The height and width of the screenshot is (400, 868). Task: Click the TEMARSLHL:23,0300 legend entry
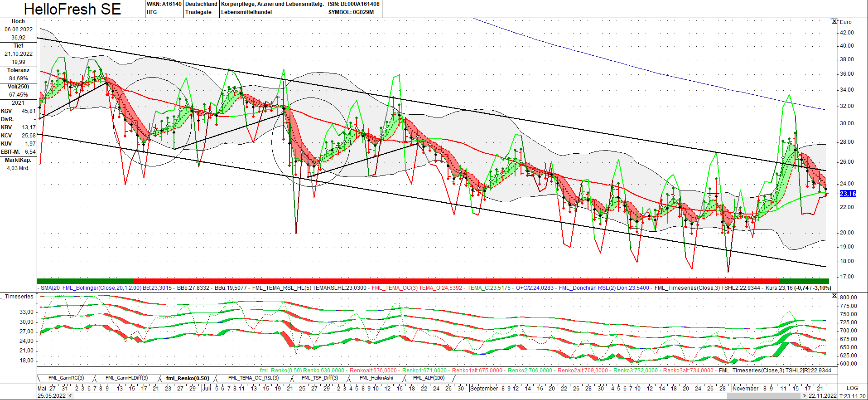tap(339, 288)
